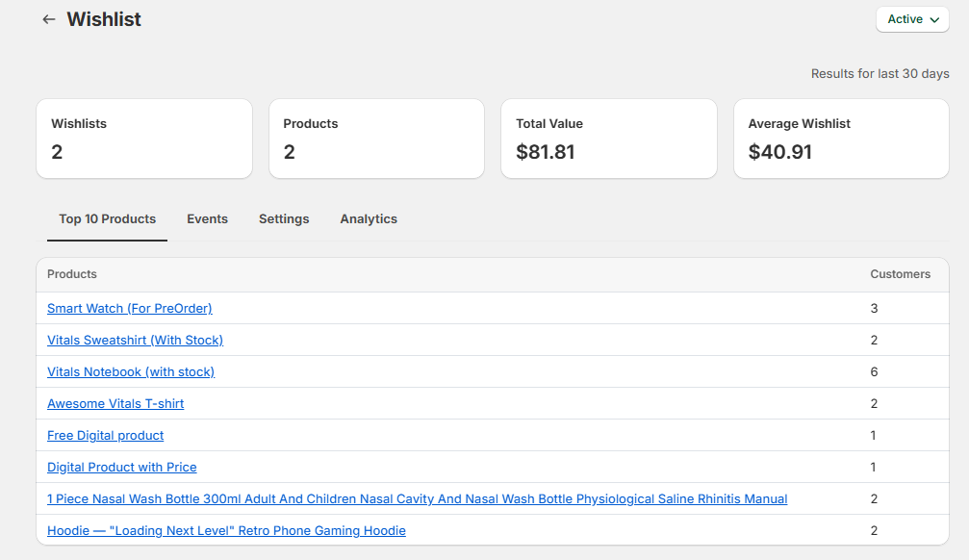Select the Analytics tab

point(369,219)
